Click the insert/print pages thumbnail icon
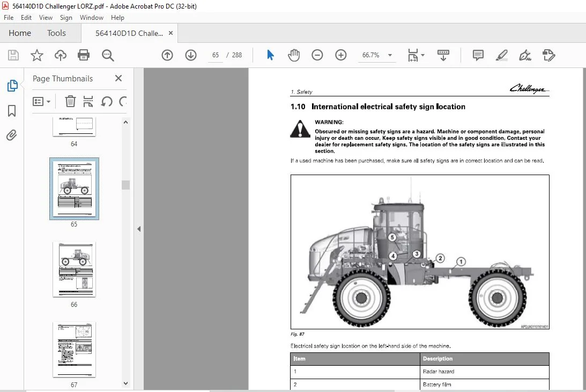This screenshot has width=586, height=392. pyautogui.click(x=88, y=101)
